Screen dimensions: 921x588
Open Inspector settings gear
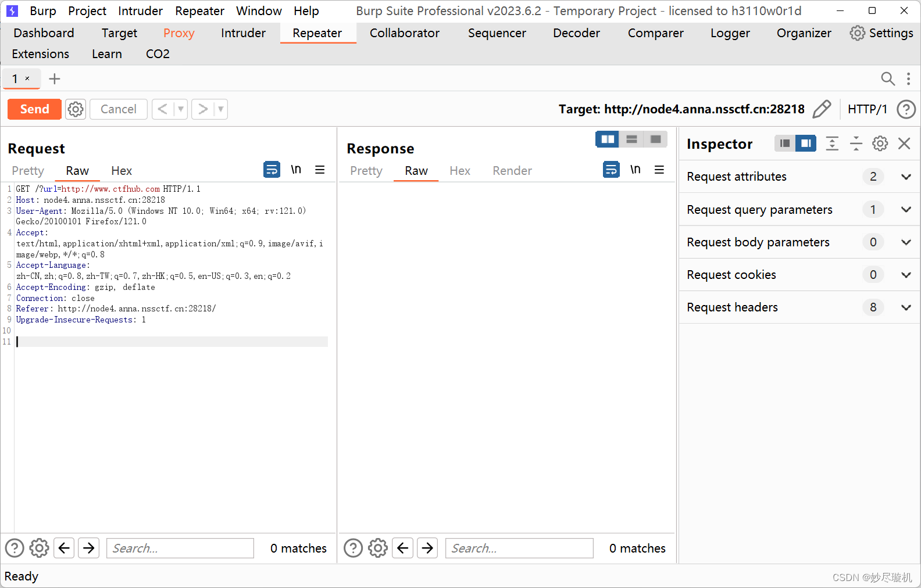(880, 144)
